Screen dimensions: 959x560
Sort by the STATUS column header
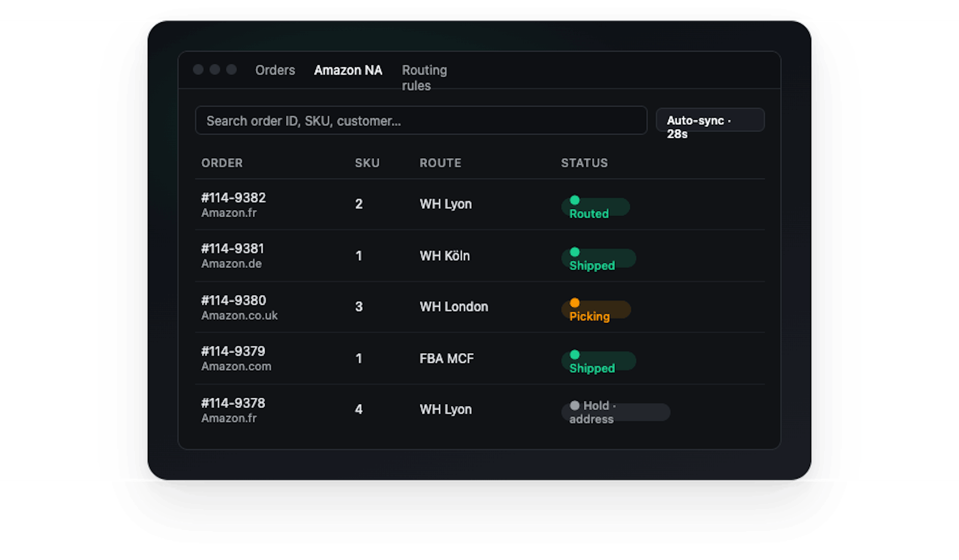(584, 163)
